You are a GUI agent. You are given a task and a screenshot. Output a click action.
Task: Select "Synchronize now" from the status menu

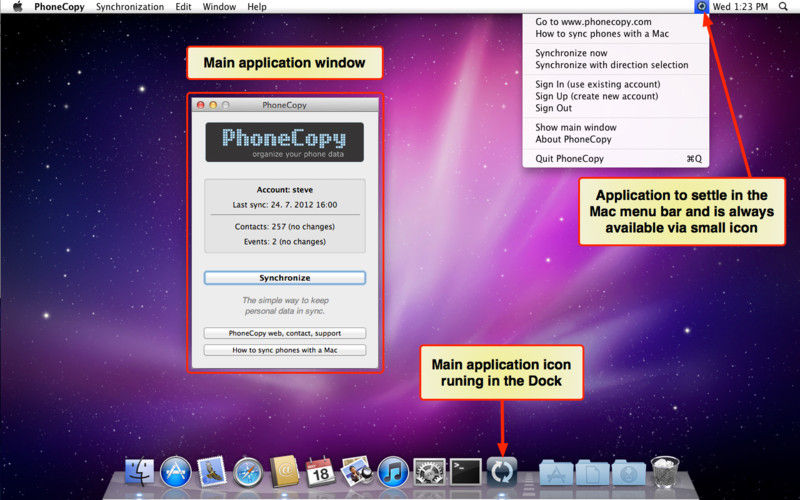click(571, 53)
